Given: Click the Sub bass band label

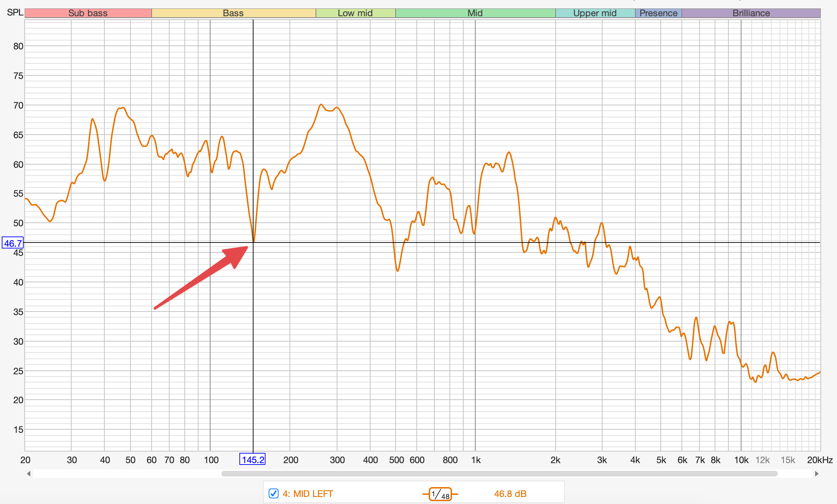Looking at the screenshot, I should [88, 13].
